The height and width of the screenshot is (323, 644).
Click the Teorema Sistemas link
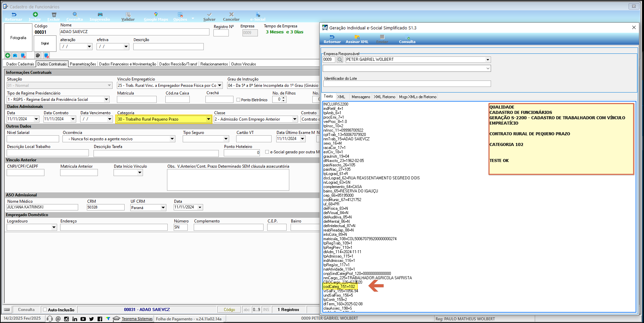137,319
